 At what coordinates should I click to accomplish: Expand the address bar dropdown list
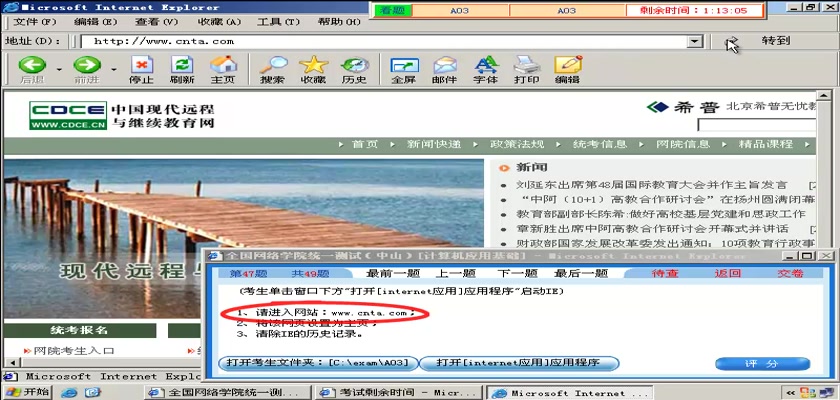click(x=695, y=41)
